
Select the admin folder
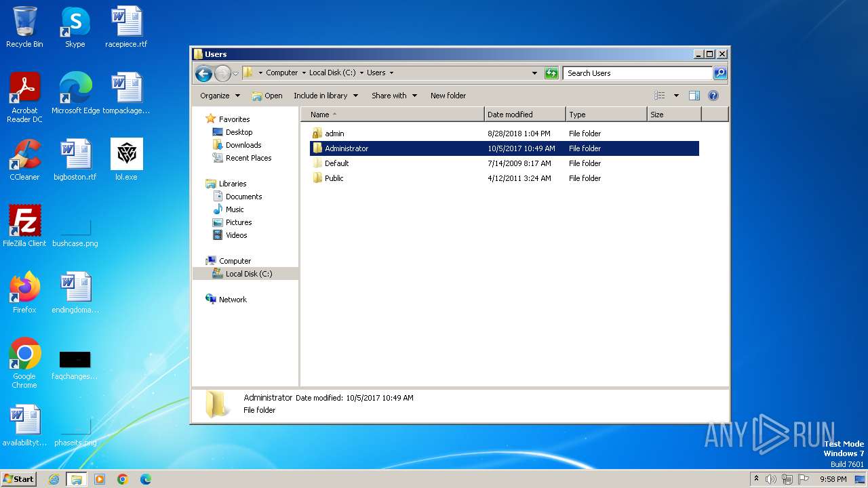[505, 134]
